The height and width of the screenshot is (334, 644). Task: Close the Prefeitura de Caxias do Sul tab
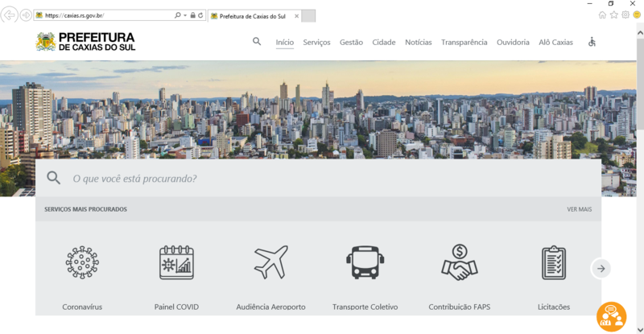296,16
